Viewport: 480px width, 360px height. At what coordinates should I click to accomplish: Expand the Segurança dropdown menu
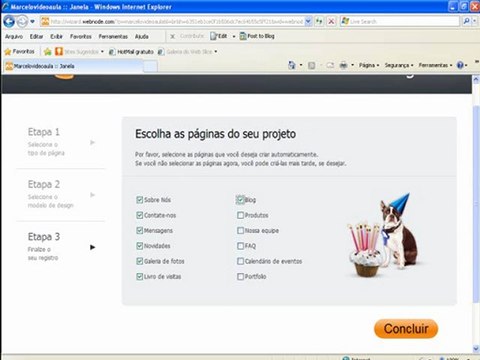tap(399, 65)
